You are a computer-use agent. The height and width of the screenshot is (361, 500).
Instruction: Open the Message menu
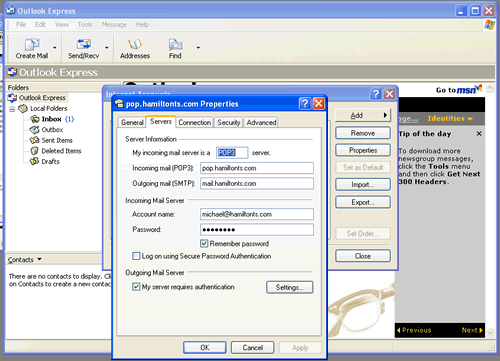[114, 25]
